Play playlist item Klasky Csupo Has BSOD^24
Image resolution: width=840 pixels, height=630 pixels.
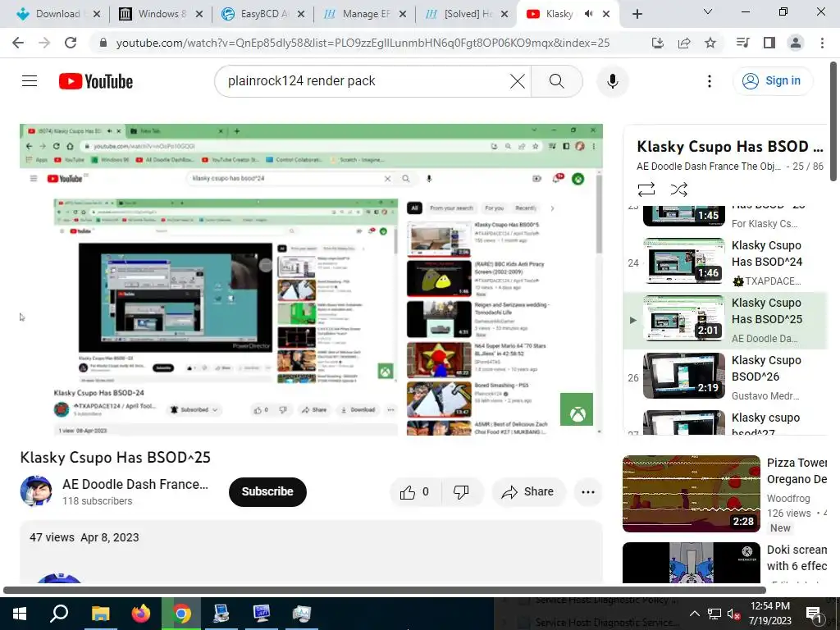coord(725,262)
